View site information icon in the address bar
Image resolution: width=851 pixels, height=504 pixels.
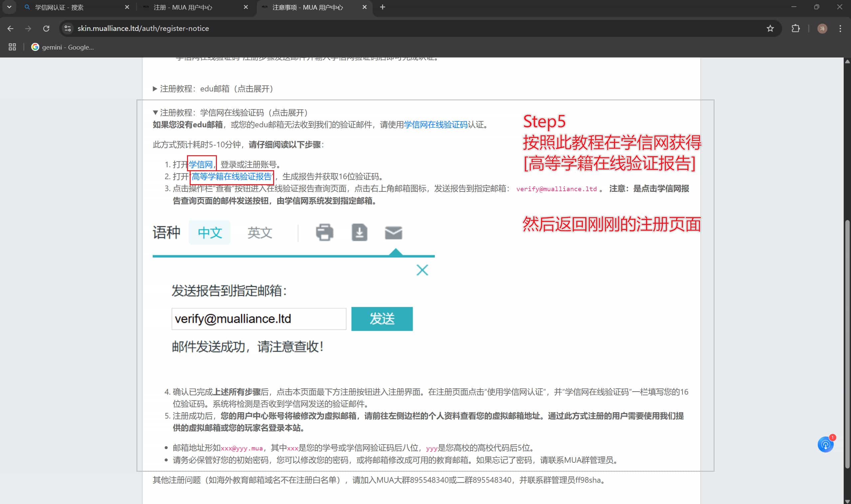coord(68,29)
